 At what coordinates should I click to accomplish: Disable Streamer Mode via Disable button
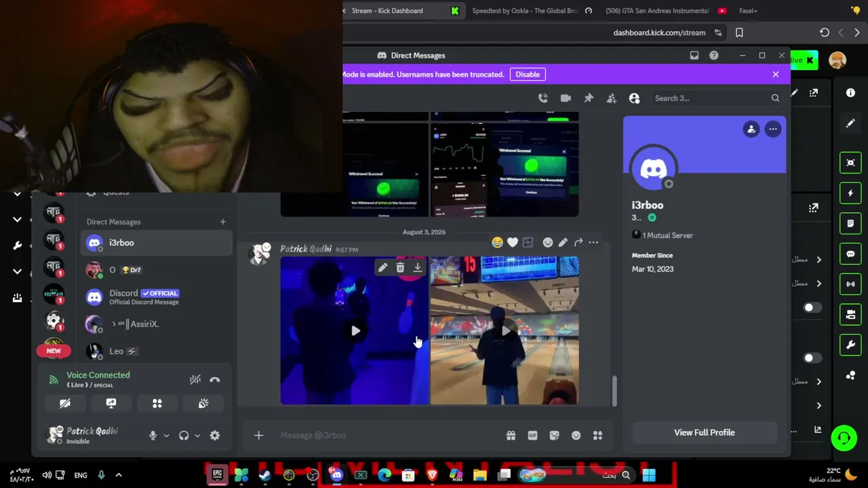coord(528,75)
